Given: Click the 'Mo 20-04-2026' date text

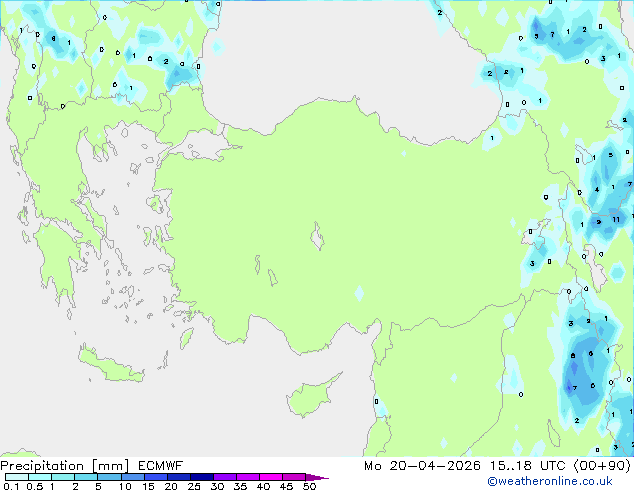Looking at the screenshot, I should (422, 466).
